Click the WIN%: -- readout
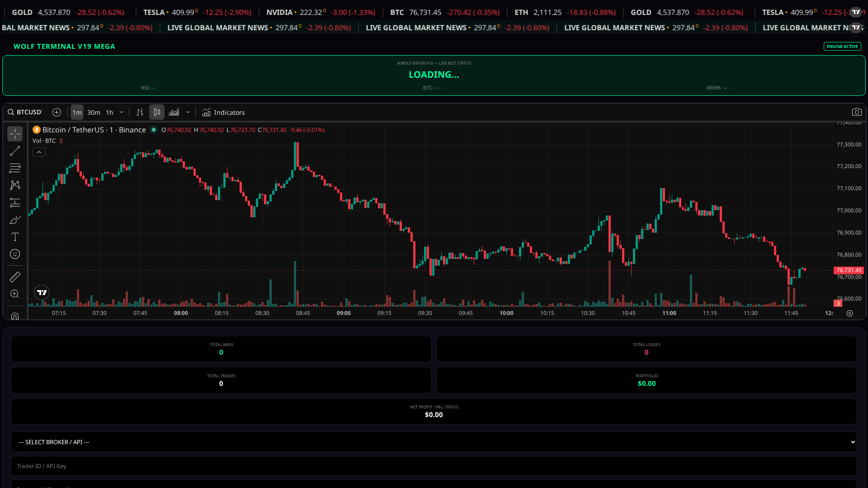The image size is (868, 488). pos(717,88)
